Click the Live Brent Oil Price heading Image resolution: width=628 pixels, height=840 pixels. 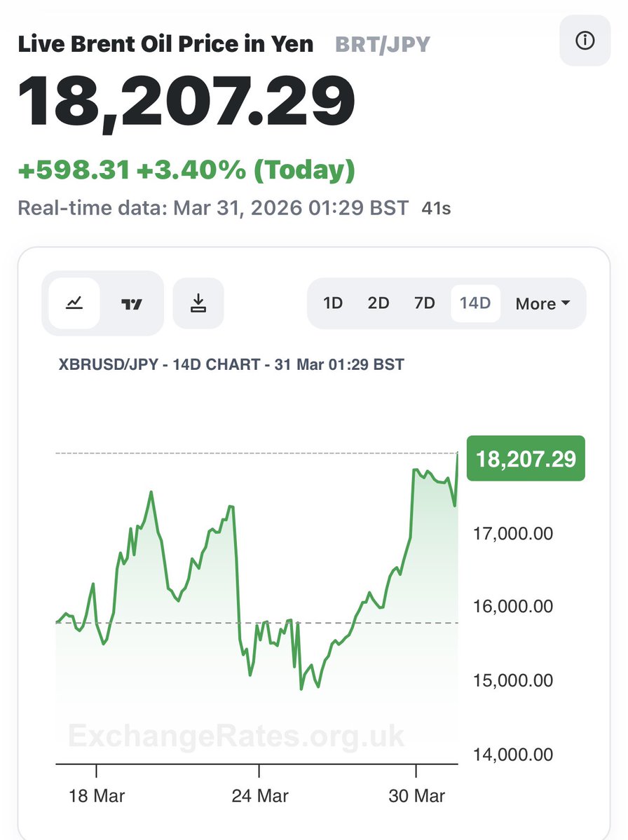tap(165, 45)
